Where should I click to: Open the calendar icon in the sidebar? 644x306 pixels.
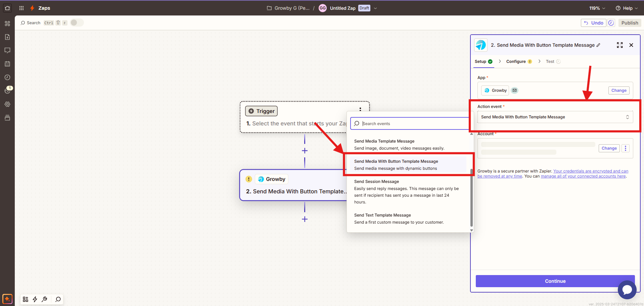click(x=7, y=64)
